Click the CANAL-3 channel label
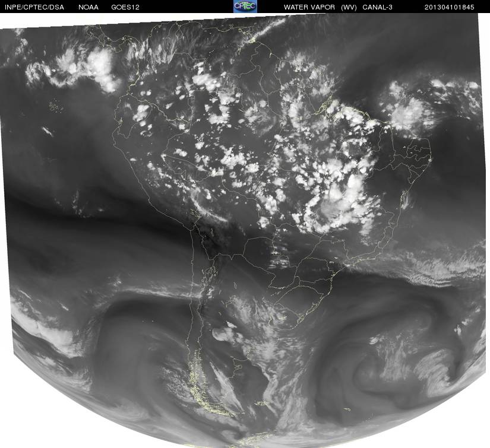Screen dimensions: 490x448 [378, 7]
